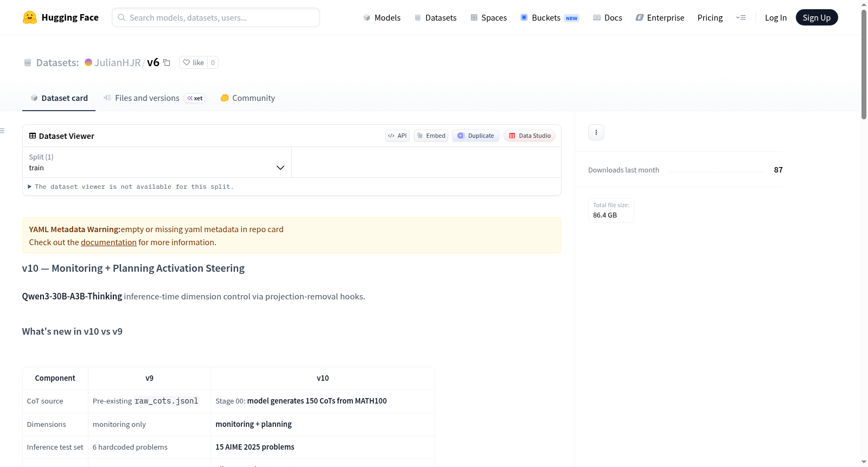Click the left sidebar table-of-contents icon
The width and height of the screenshot is (868, 467).
pos(2,131)
